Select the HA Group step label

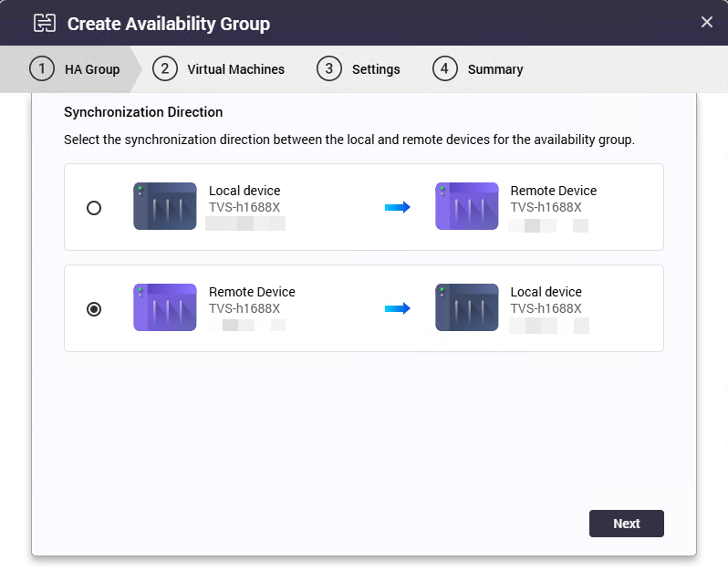[92, 69]
